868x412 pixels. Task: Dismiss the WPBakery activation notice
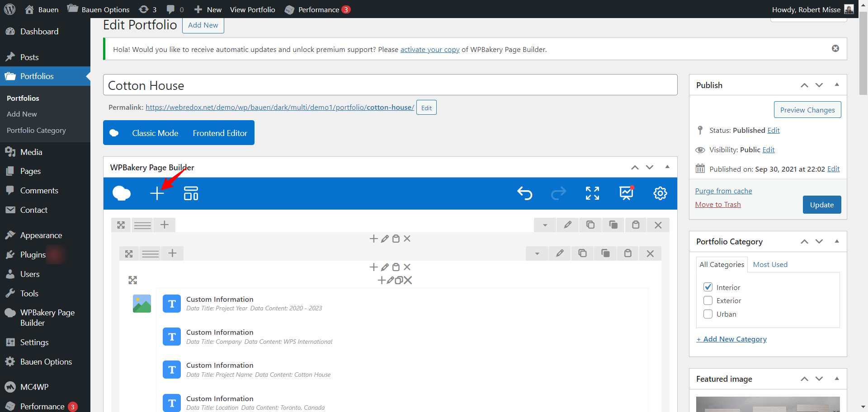pos(835,48)
